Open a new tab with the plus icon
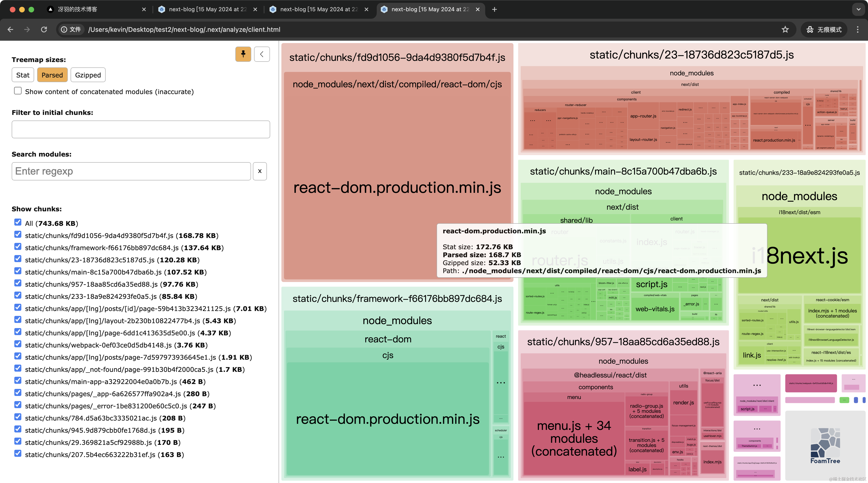The width and height of the screenshot is (868, 483). [x=494, y=9]
